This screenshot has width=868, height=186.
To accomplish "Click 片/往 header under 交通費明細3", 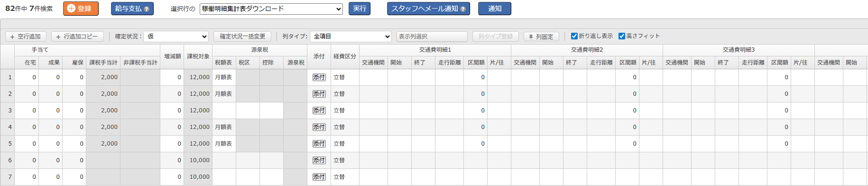I will tap(803, 63).
